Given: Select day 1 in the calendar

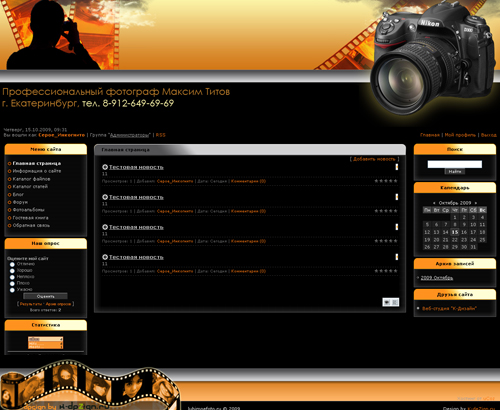Looking at the screenshot, I should (455, 217).
